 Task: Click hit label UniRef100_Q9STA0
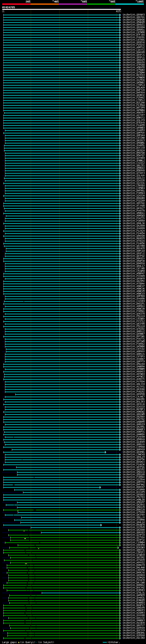click(133, 203)
